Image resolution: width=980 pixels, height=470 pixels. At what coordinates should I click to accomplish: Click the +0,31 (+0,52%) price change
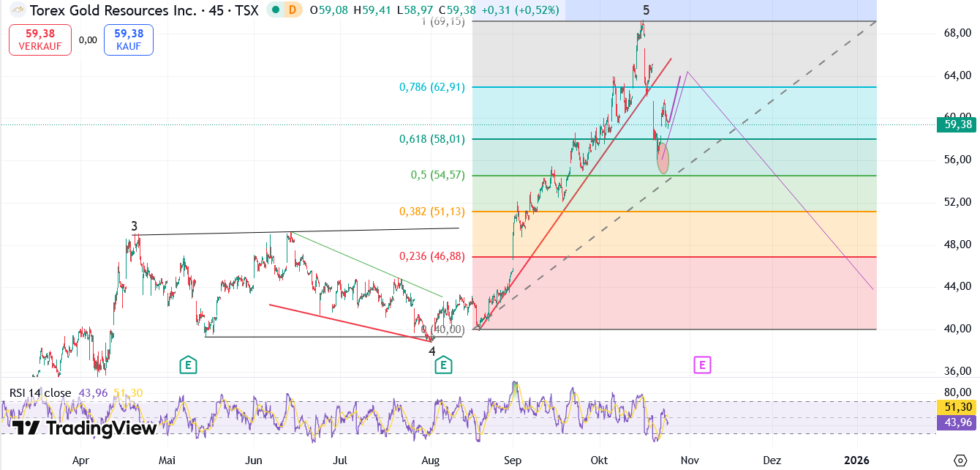click(522, 10)
